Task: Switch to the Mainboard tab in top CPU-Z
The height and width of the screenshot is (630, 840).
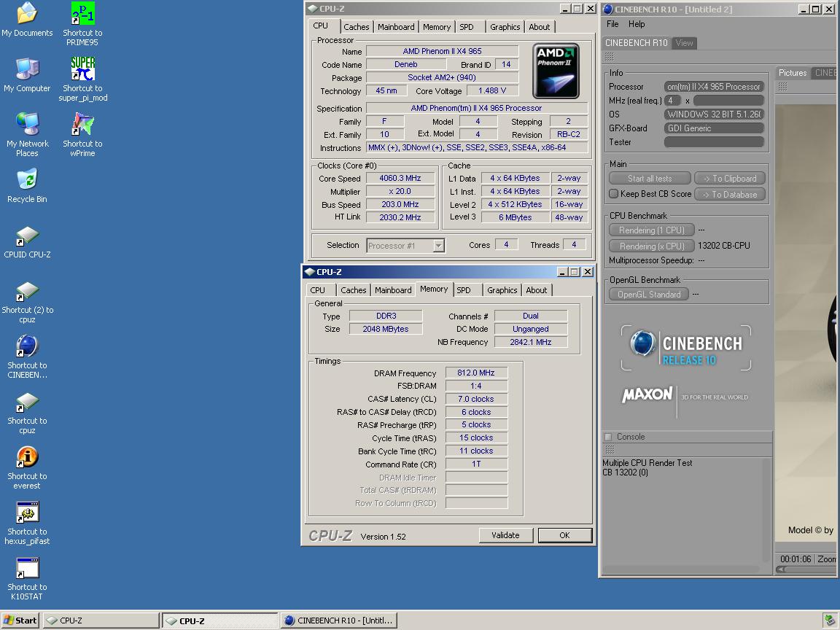Action: [x=396, y=27]
